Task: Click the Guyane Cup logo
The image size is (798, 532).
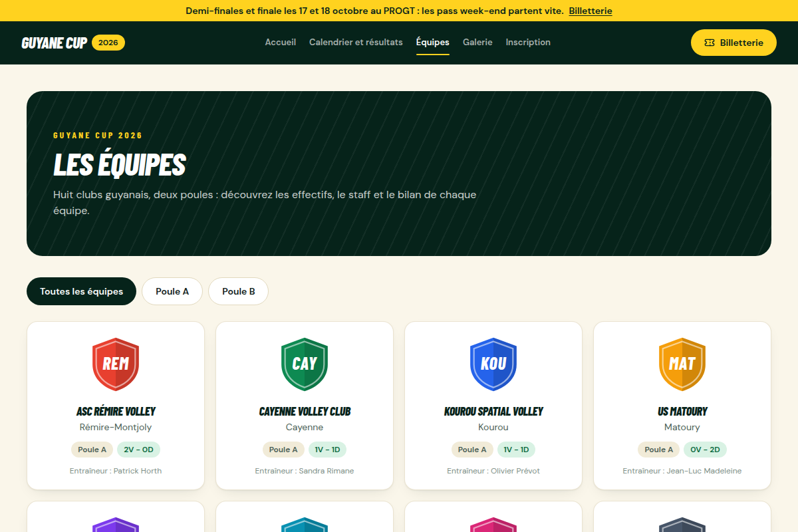Action: point(55,43)
